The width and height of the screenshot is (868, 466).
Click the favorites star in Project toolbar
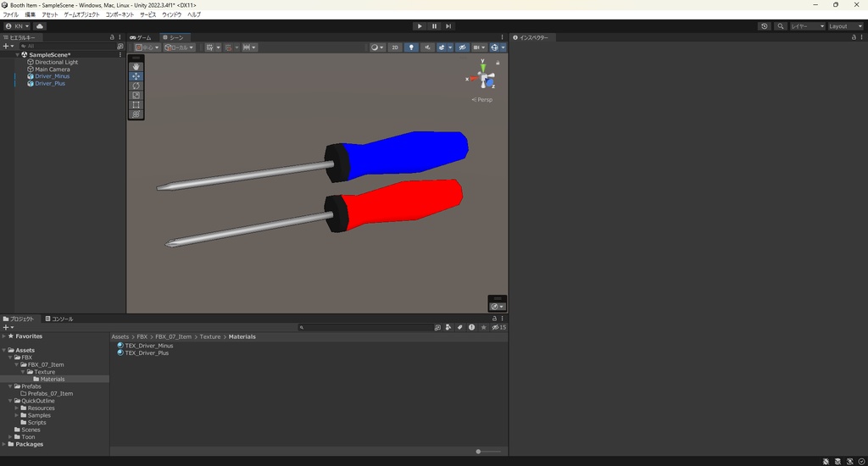[483, 328]
